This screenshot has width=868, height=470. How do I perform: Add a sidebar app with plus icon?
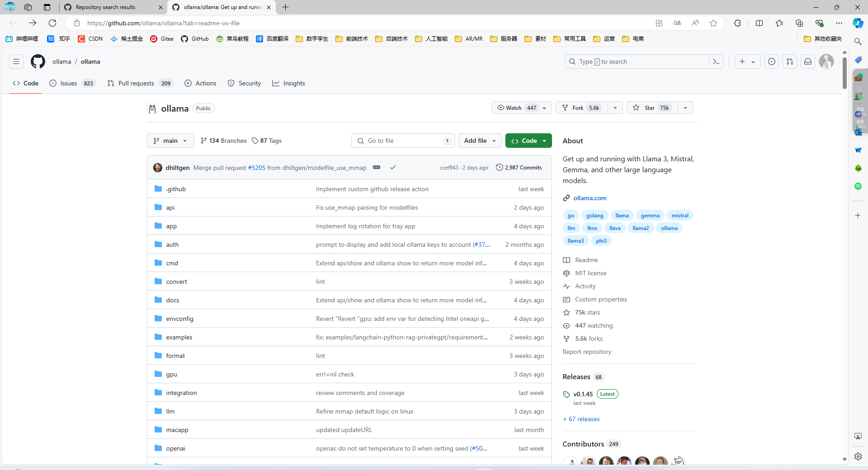tap(858, 216)
